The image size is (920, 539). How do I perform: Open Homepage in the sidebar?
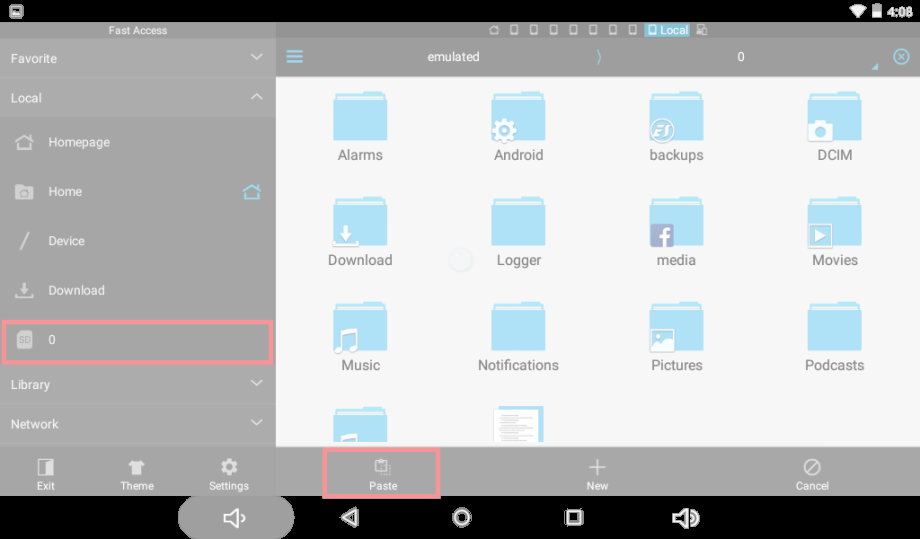pyautogui.click(x=138, y=142)
